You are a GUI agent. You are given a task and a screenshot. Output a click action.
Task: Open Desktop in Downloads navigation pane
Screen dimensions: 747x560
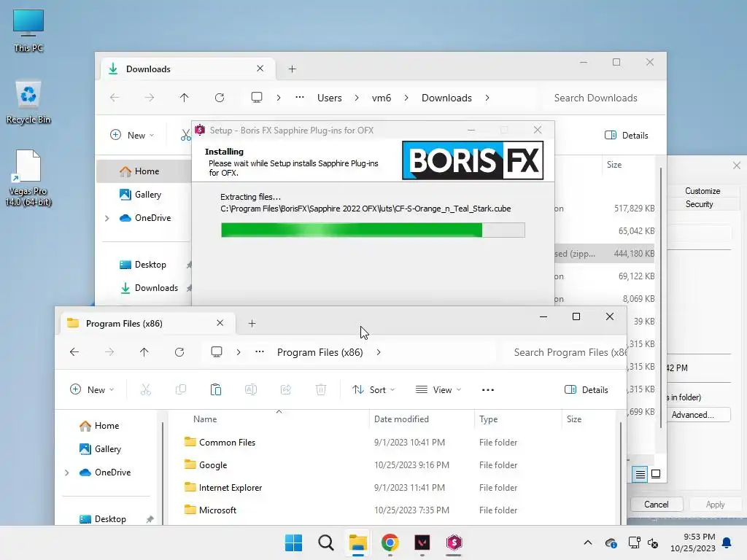150,265
